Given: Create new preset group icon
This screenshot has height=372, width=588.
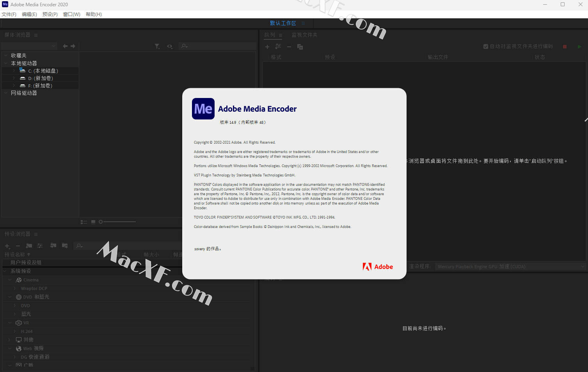Looking at the screenshot, I should 29,246.
